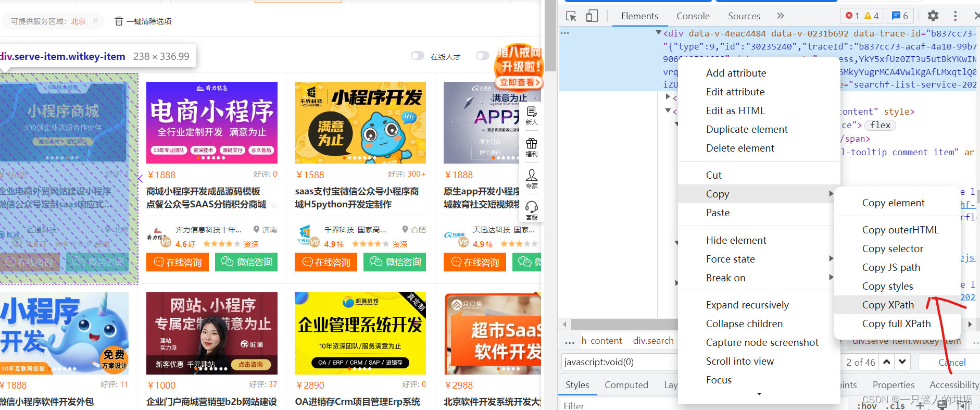980x410 pixels.
Task: Toggle the device toolbar icon
Action: pos(592,16)
